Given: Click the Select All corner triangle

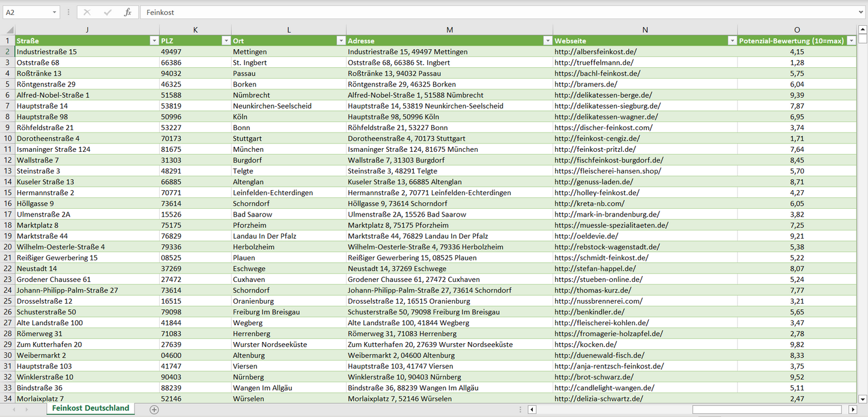Looking at the screenshot, I should click(10, 30).
